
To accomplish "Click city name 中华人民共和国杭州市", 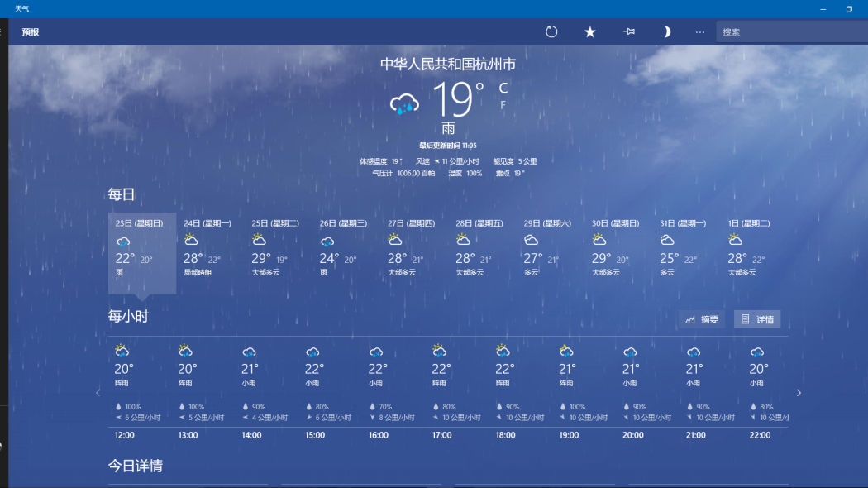I will pos(448,65).
